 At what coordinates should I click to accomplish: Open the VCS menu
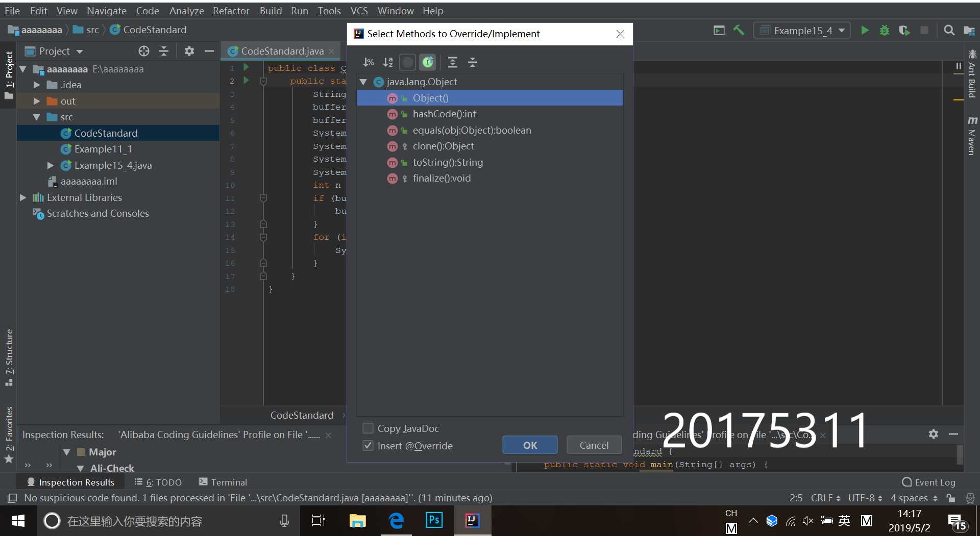pos(359,11)
